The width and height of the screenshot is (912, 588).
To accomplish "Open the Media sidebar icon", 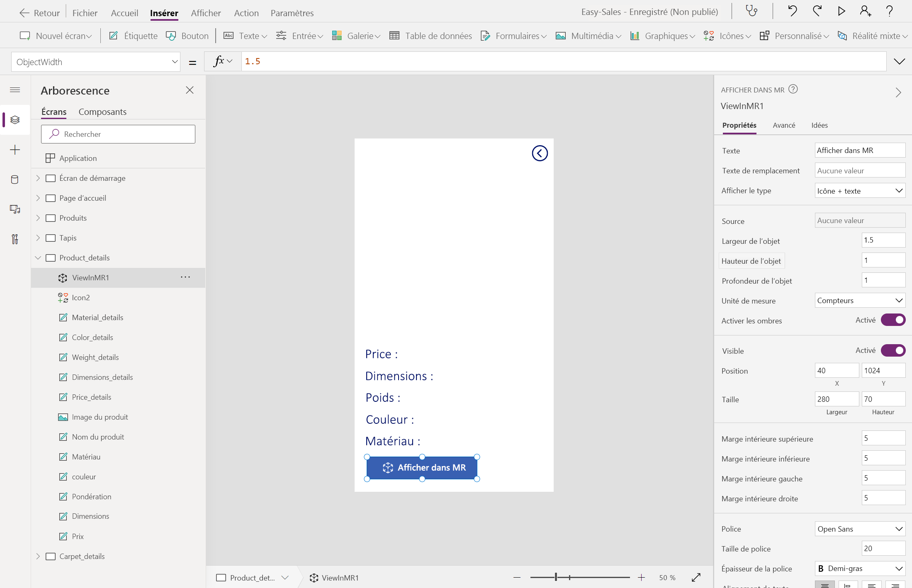I will 15,209.
